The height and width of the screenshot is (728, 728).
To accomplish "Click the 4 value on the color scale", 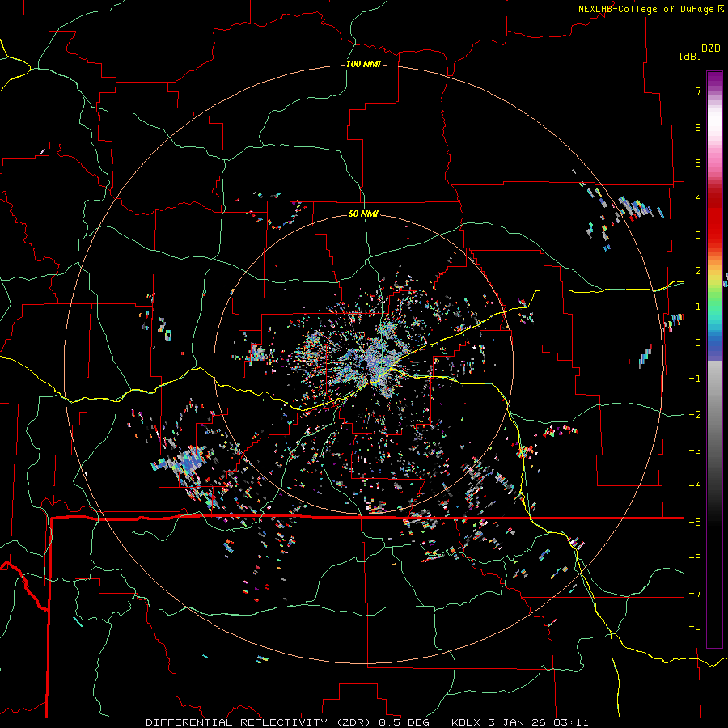I will (x=698, y=199).
